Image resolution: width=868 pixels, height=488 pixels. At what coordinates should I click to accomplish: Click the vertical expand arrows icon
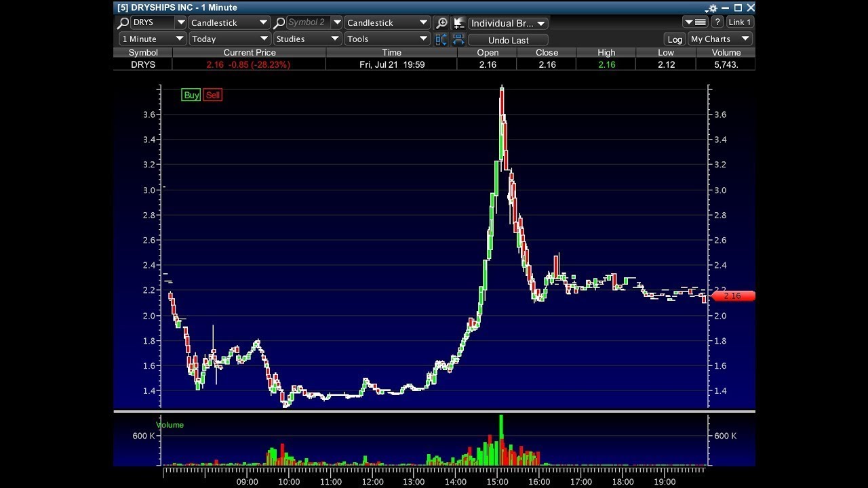coord(441,39)
